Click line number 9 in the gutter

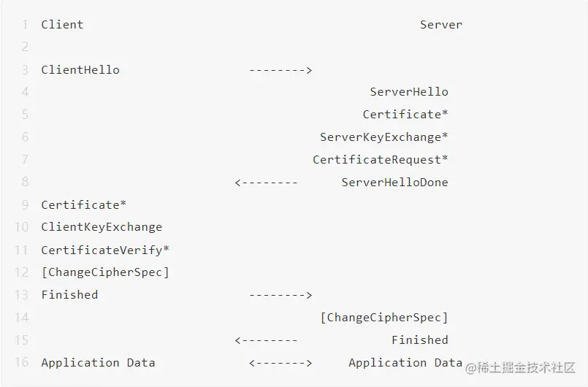point(25,205)
